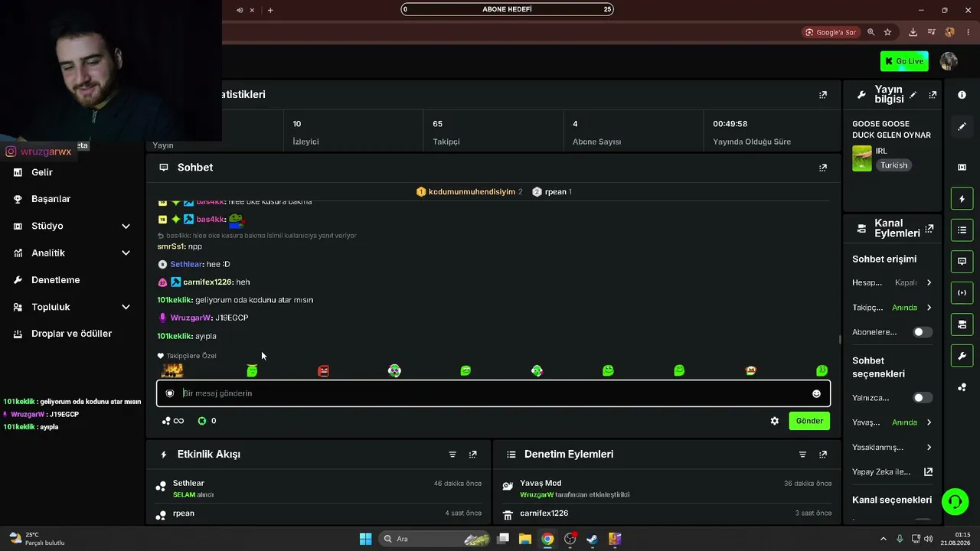
Task: Toggle the moderation actions list rail icon
Action: tap(962, 230)
